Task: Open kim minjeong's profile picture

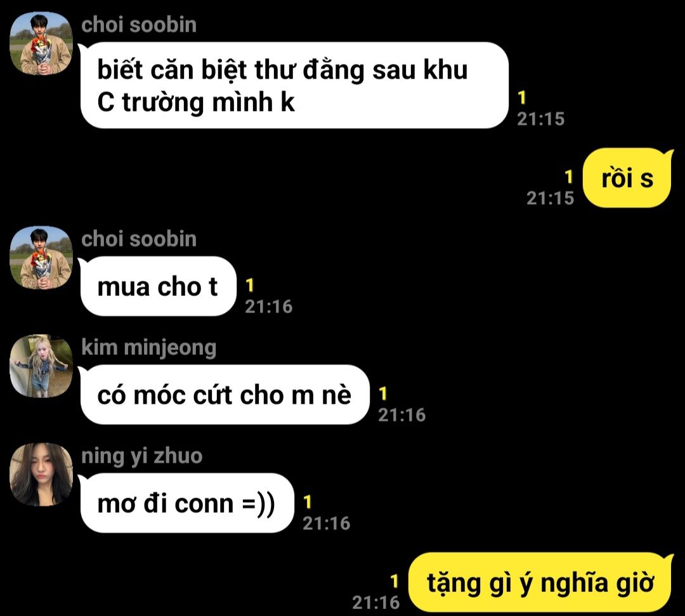Action: click(x=41, y=366)
